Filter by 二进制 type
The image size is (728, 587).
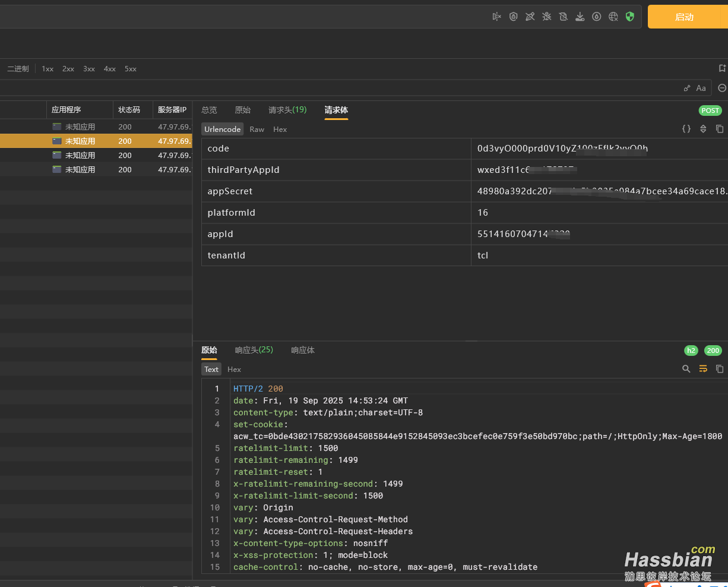pos(18,69)
